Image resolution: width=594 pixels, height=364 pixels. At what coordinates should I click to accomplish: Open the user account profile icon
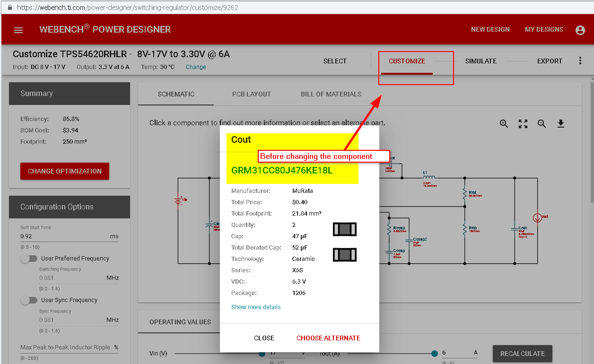click(x=580, y=30)
